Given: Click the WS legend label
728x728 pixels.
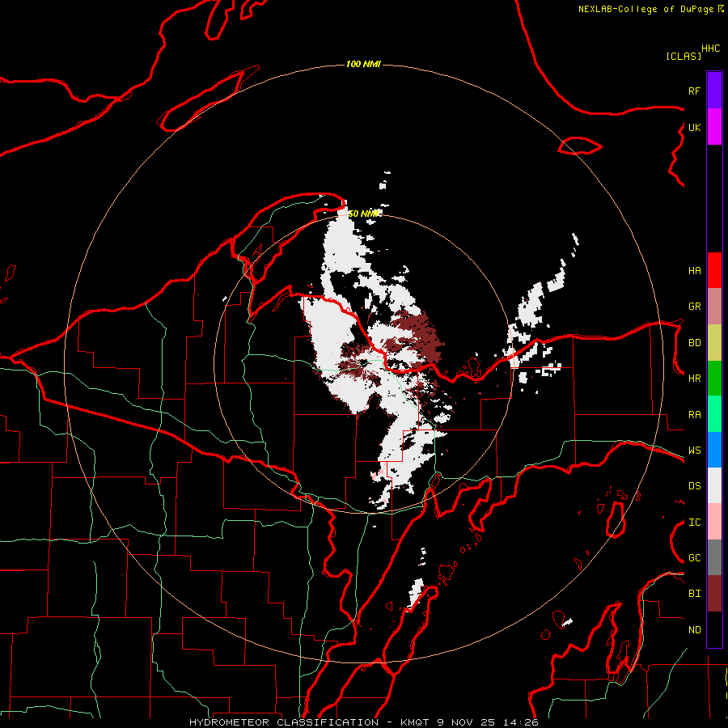Looking at the screenshot, I should click(x=694, y=451).
